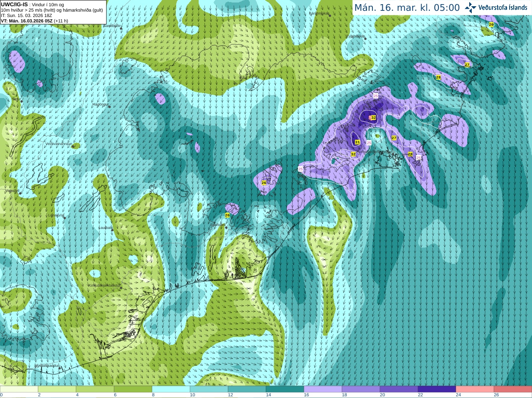The width and height of the screenshot is (532, 398).
Task: Select the Laufbali station dot marker
Action: coord(112,230)
